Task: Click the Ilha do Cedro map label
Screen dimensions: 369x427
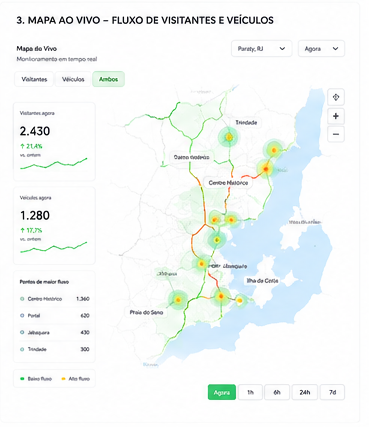Action: [262, 281]
